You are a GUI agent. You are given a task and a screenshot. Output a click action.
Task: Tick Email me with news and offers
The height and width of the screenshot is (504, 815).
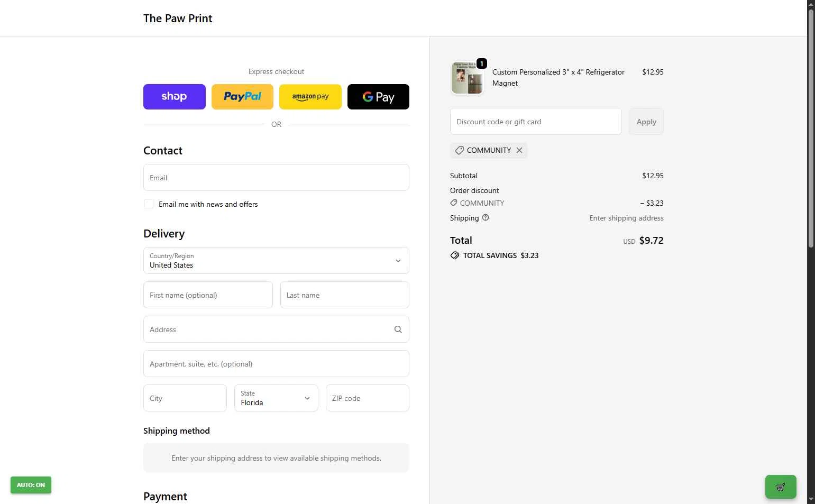pyautogui.click(x=149, y=204)
